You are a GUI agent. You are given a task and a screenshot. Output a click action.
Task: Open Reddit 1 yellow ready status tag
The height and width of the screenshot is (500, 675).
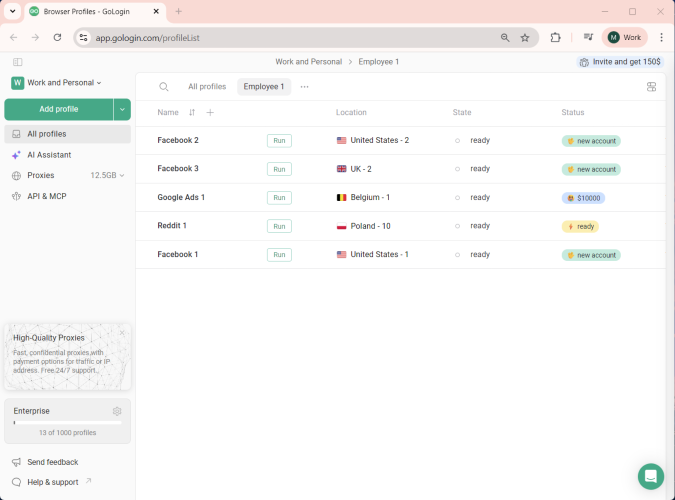pos(580,227)
